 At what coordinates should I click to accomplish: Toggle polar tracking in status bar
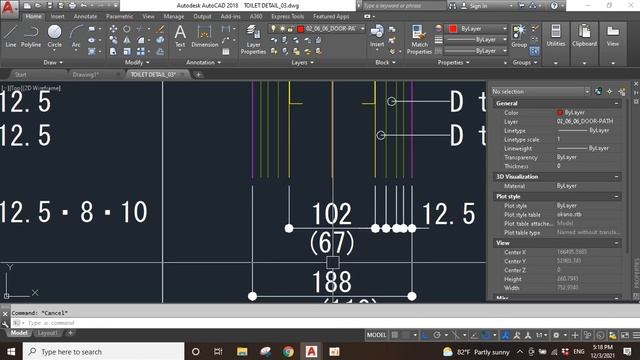point(437,335)
